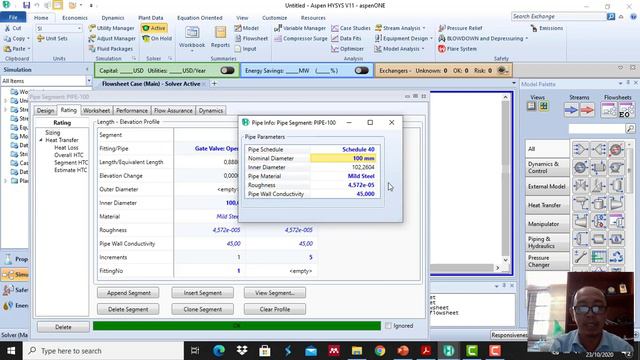Open Compressor Surge tool

[301, 38]
